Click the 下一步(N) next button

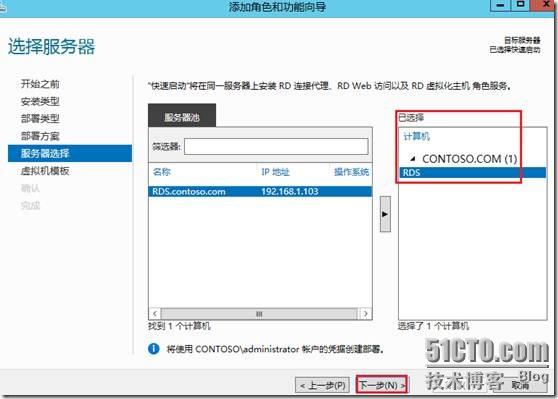click(382, 385)
